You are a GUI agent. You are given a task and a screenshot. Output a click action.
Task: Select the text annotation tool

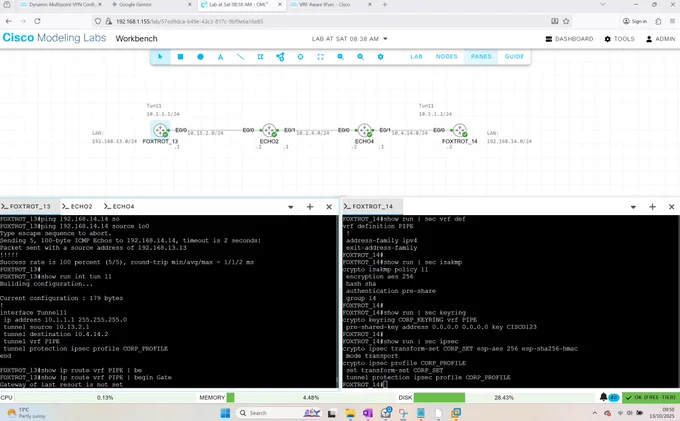220,57
